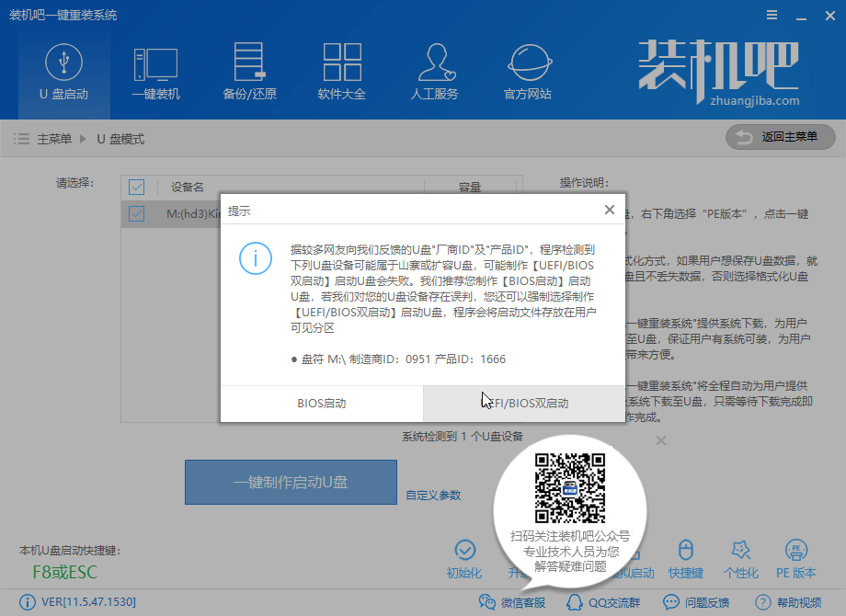Screen dimensions: 846x616
Task: Close the 提示 dialog with X
Action: [x=609, y=210]
